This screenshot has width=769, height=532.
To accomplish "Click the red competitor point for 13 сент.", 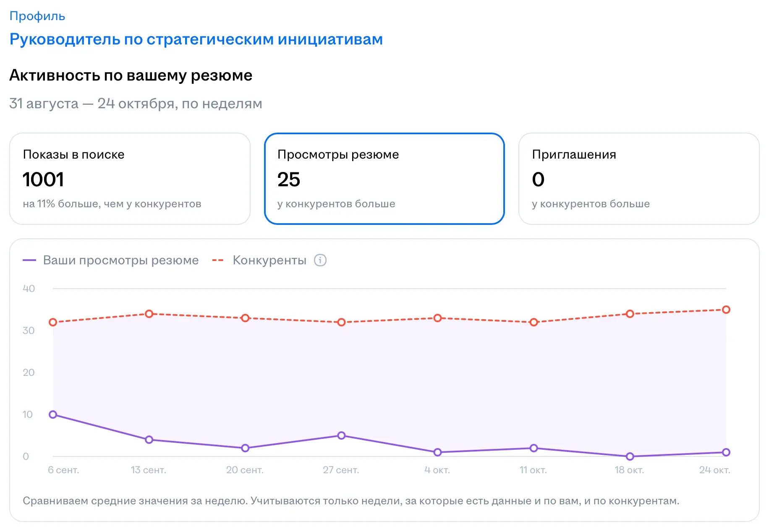I will point(149,314).
